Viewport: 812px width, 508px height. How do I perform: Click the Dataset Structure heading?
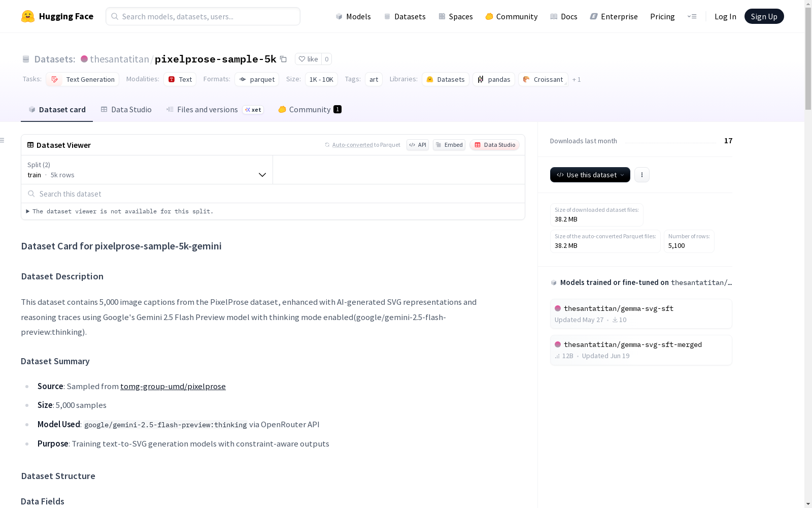click(58, 476)
